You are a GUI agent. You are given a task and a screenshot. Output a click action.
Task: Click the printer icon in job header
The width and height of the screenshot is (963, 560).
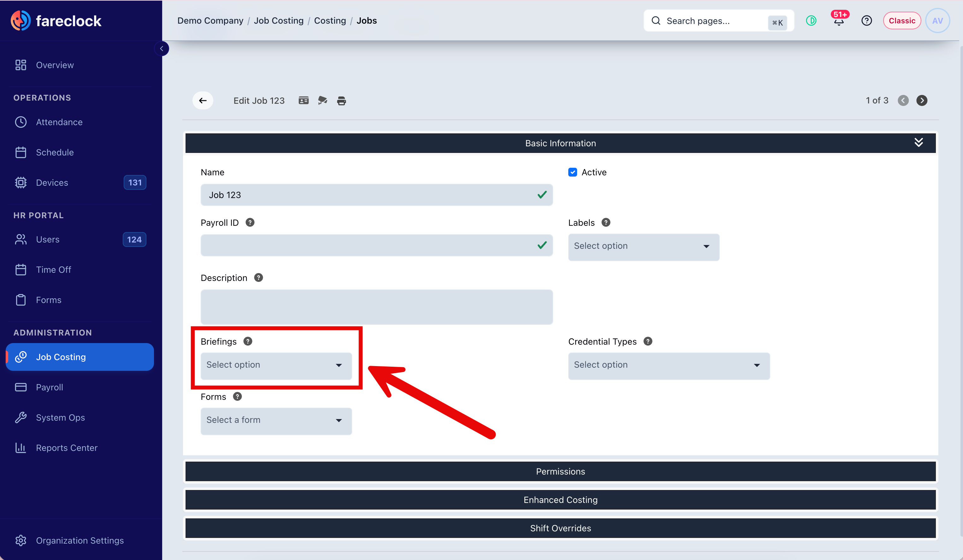[x=341, y=101]
